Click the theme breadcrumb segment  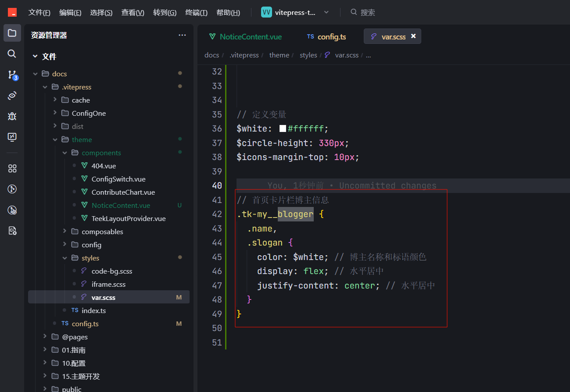tap(279, 55)
